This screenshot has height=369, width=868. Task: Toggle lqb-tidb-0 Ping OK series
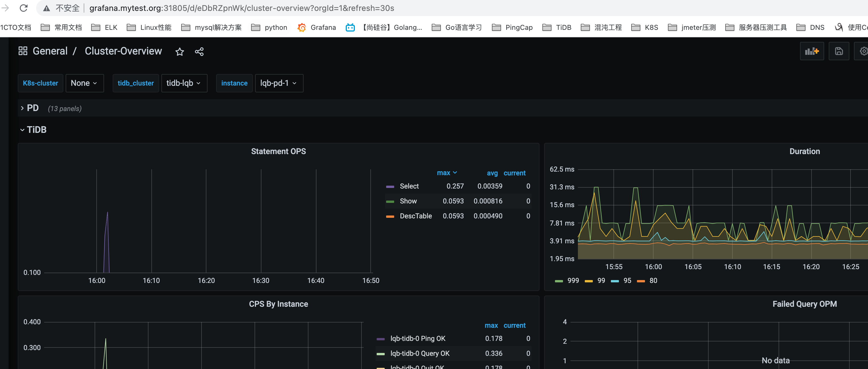click(x=417, y=338)
